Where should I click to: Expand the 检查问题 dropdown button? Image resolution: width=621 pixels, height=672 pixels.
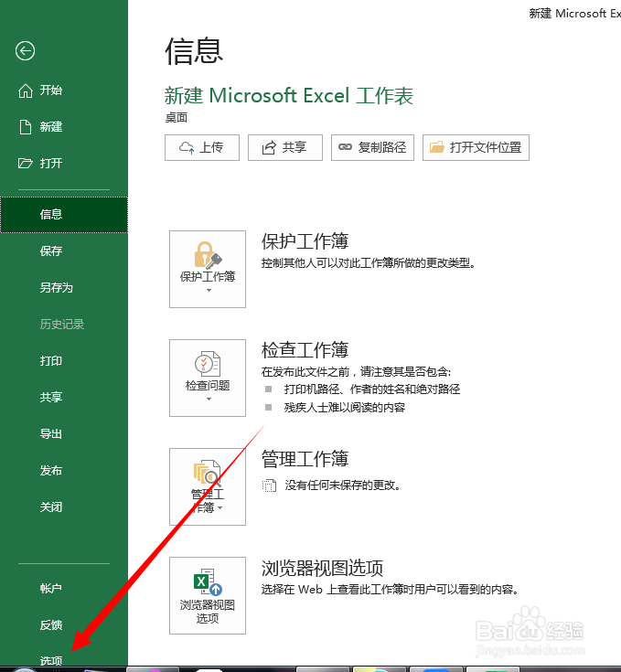point(208,378)
